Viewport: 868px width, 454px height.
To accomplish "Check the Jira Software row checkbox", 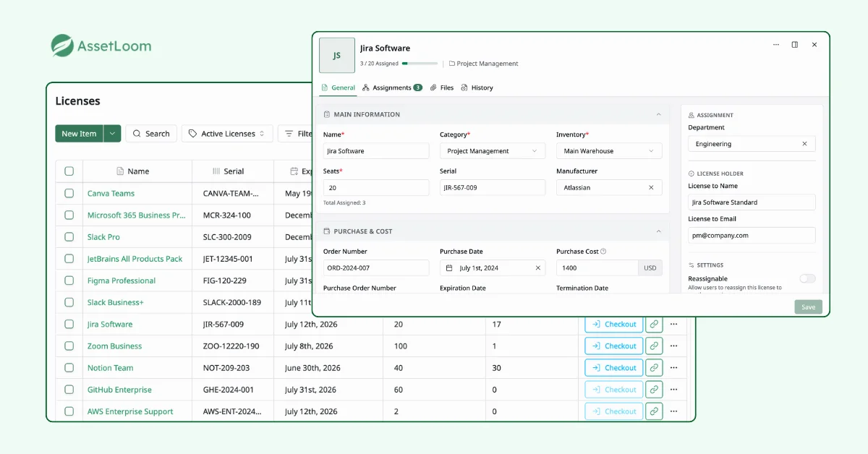I will pyautogui.click(x=69, y=324).
